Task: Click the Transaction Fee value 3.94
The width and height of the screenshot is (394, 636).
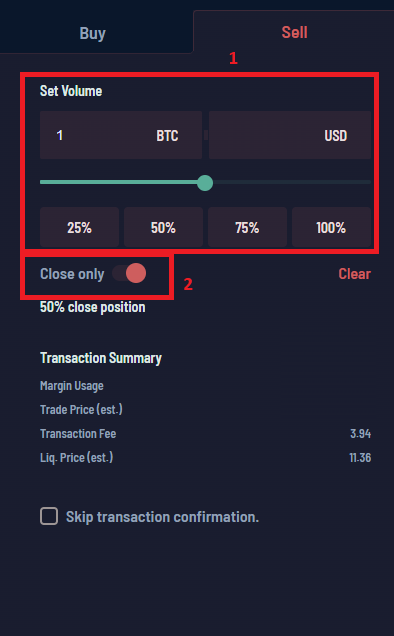Action: [x=360, y=434]
